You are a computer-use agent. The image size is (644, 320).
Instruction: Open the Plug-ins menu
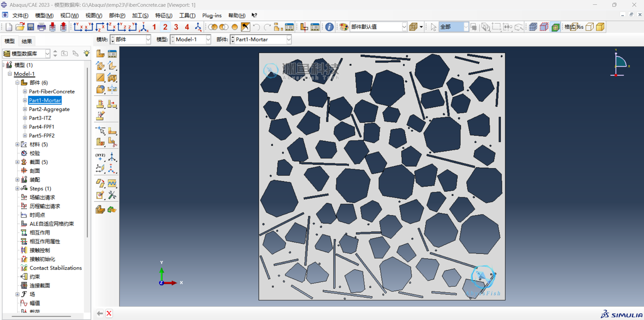tap(212, 15)
